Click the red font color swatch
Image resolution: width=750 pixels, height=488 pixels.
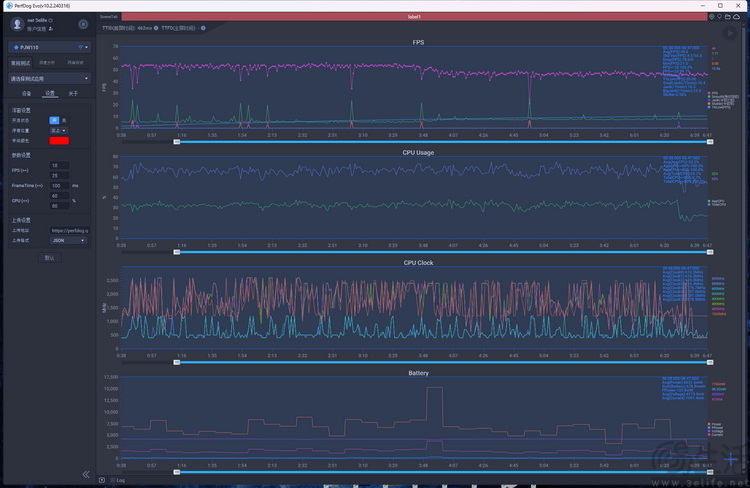tap(59, 141)
